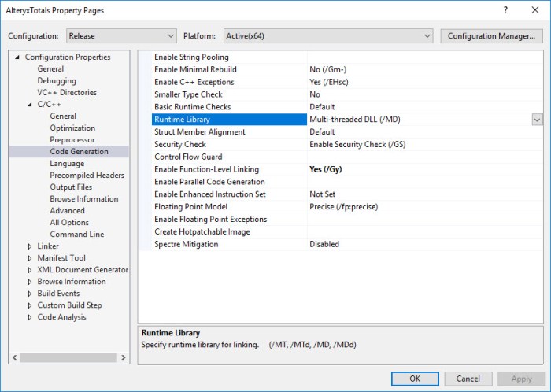Open the VC++ Directories page

(67, 92)
